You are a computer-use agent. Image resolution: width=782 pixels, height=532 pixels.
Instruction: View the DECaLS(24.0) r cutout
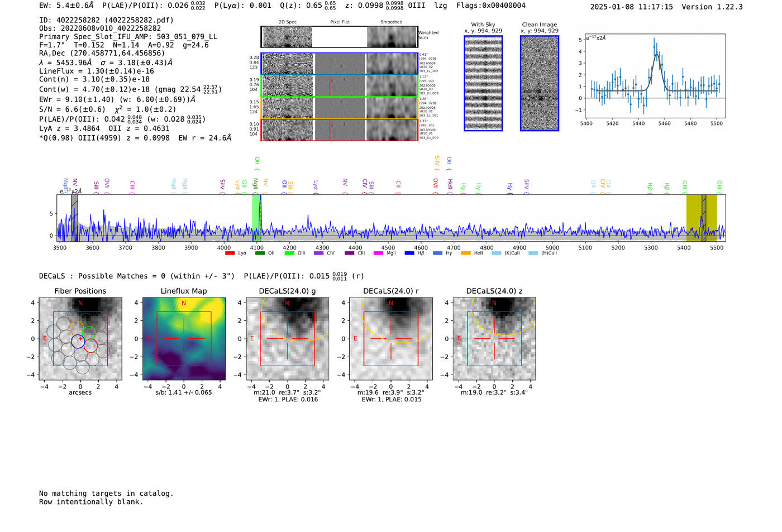click(x=391, y=339)
